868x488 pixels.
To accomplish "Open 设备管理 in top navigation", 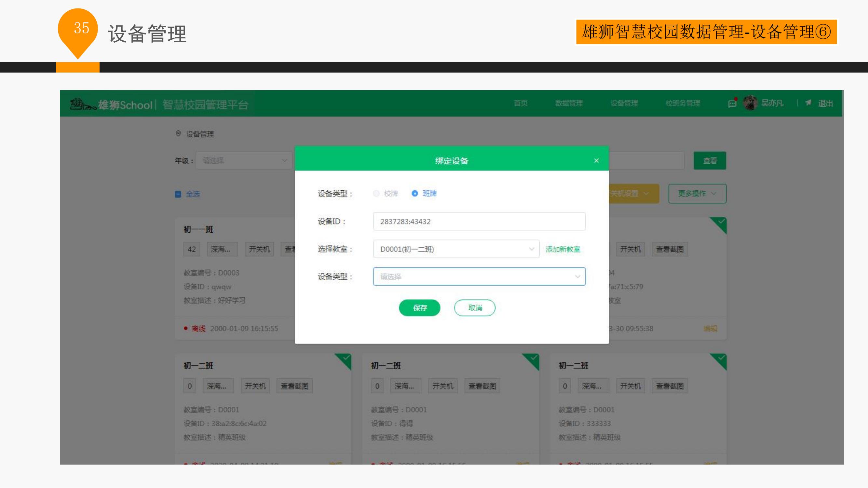I will [x=624, y=103].
